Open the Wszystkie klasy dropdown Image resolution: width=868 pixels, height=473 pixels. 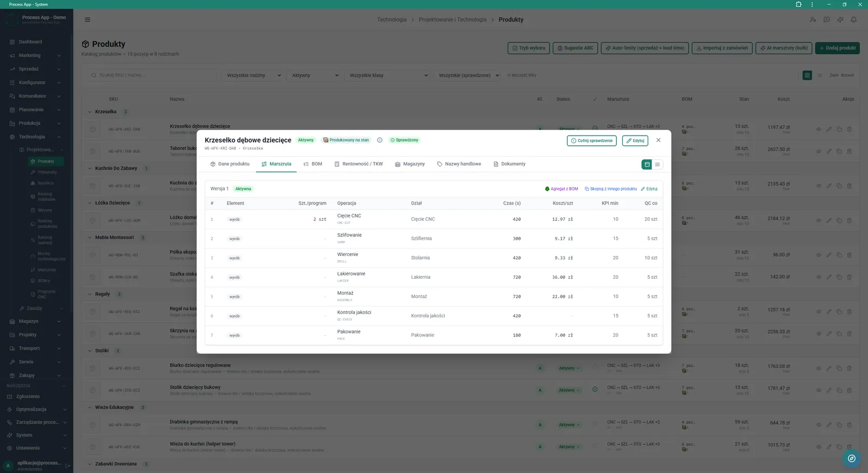click(387, 75)
